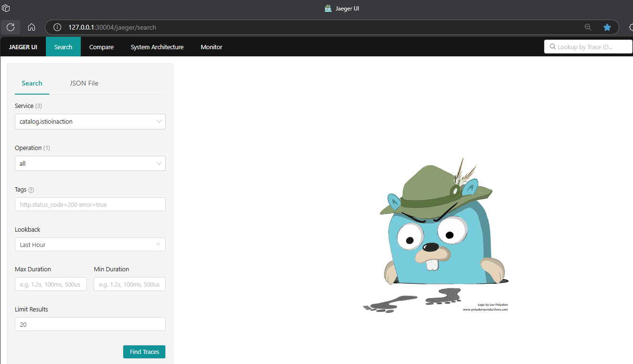
Task: Focus the Tags input field
Action: [90, 204]
